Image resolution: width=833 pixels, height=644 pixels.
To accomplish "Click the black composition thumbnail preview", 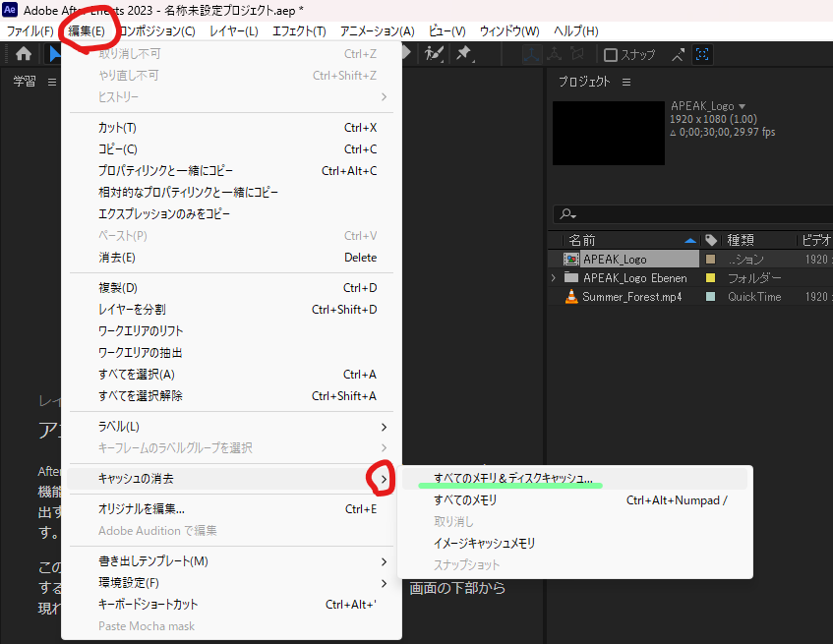I will coord(609,134).
